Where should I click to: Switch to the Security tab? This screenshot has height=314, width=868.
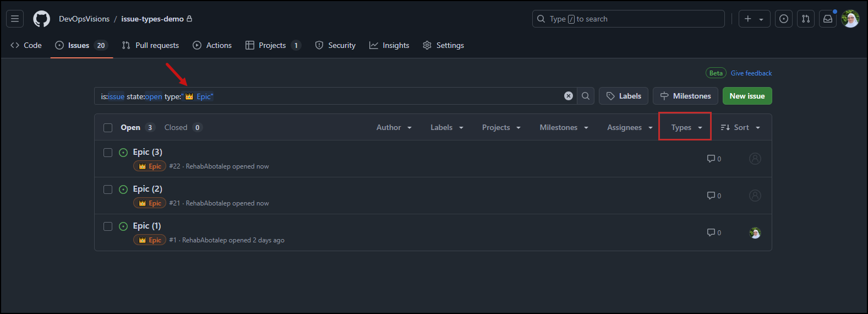coord(335,45)
